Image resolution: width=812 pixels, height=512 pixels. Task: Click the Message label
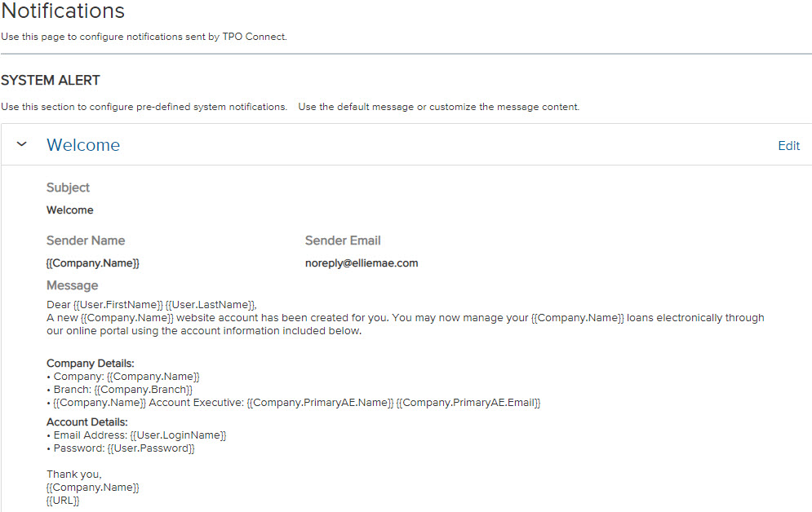coord(72,285)
